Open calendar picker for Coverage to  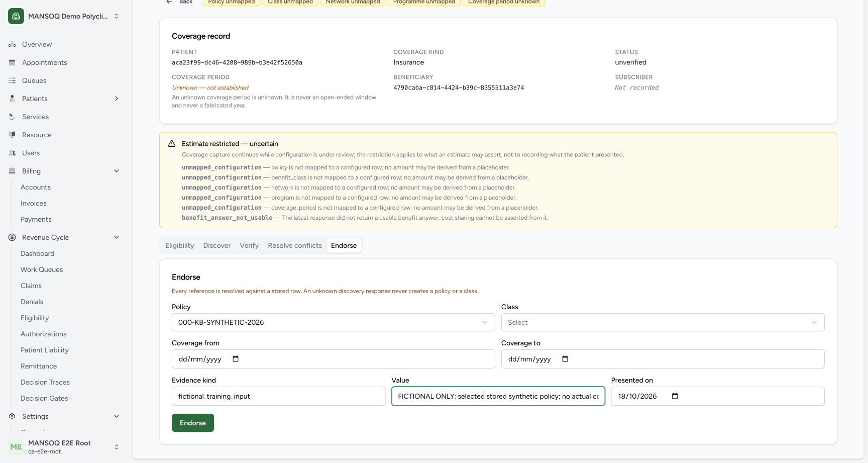(x=565, y=359)
